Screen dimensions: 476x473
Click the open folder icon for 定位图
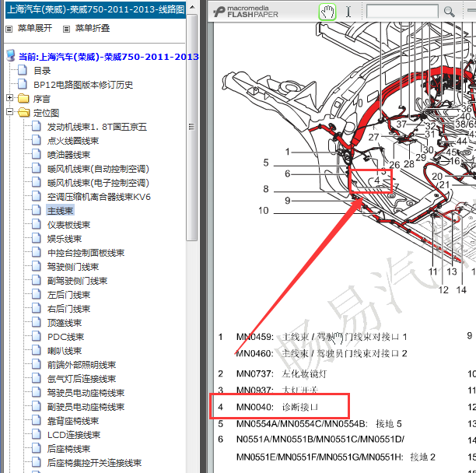pyautogui.click(x=23, y=112)
